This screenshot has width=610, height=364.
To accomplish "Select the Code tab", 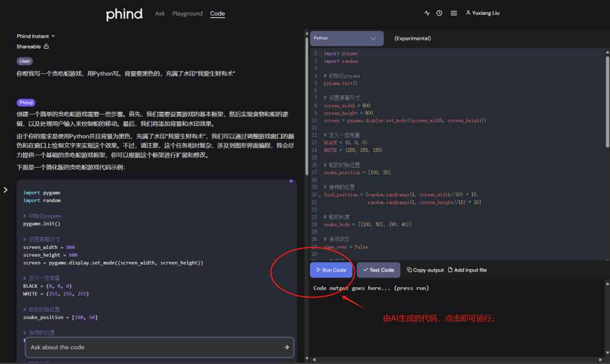I will tap(217, 13).
